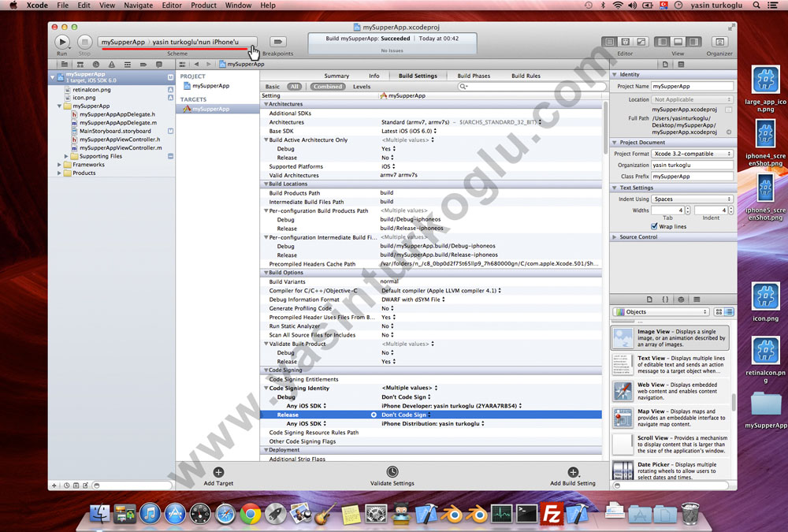Screen dimensions: 788x532
Task: Open Google Chrome from the Dock
Action: click(x=251, y=514)
